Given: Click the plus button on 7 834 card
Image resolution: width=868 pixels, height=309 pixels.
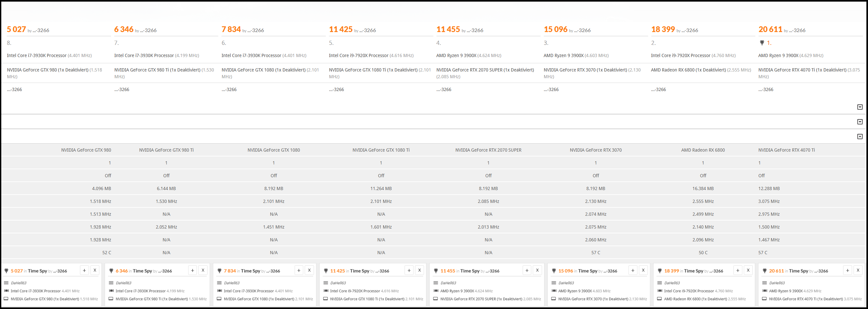Looking at the screenshot, I should [299, 270].
